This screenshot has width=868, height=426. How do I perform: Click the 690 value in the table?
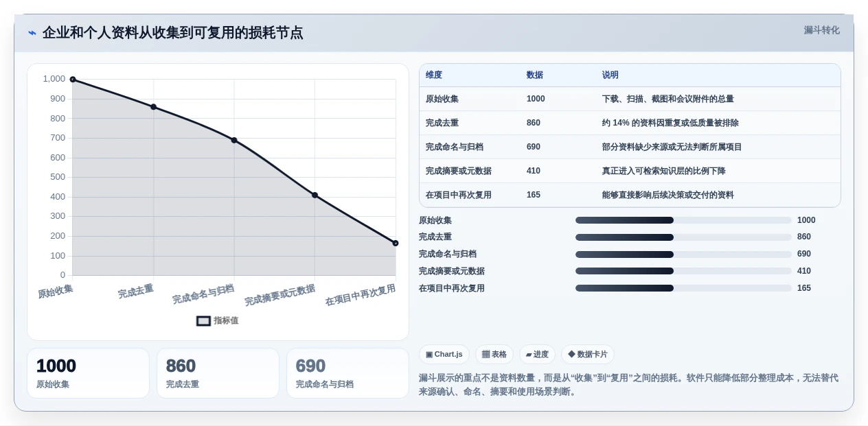pos(534,147)
